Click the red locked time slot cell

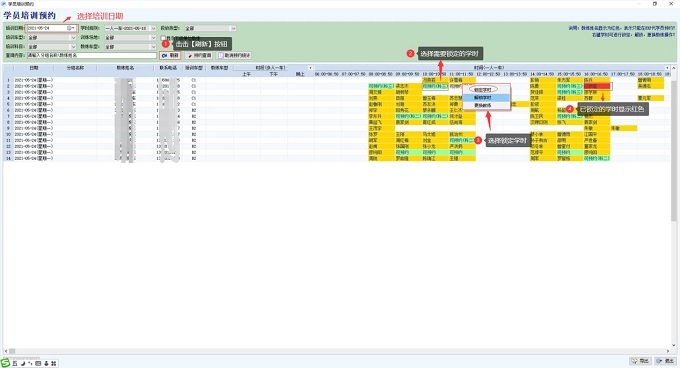[x=597, y=86]
